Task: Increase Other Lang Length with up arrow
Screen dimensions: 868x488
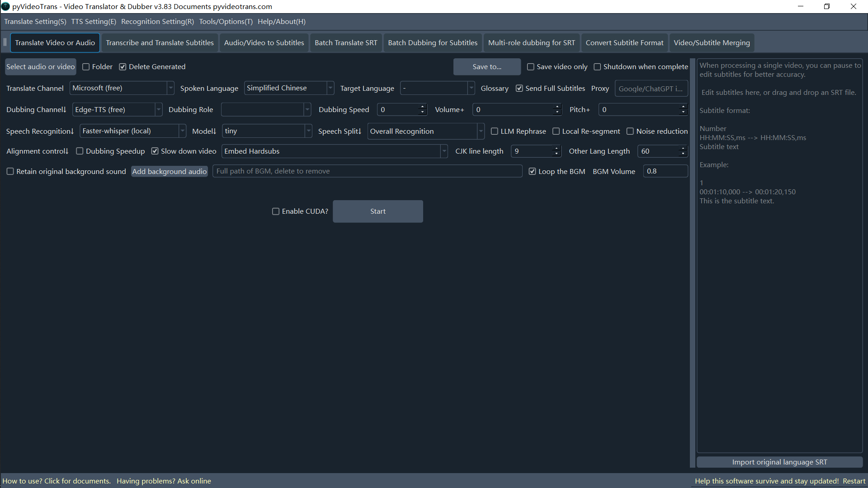Action: click(x=683, y=149)
